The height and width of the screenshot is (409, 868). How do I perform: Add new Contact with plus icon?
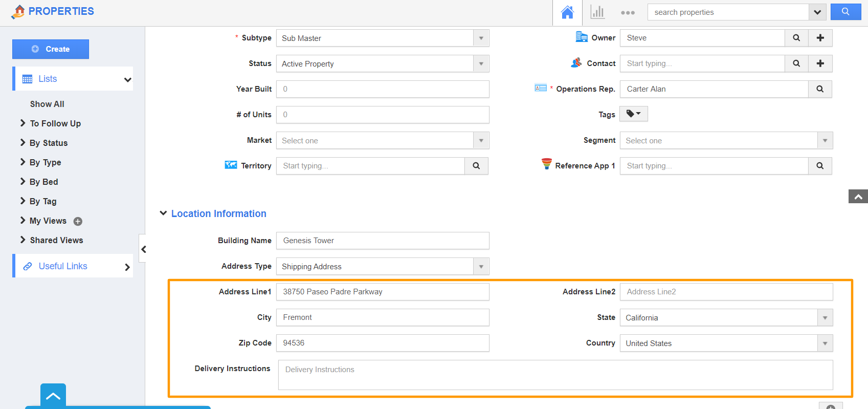click(x=820, y=63)
